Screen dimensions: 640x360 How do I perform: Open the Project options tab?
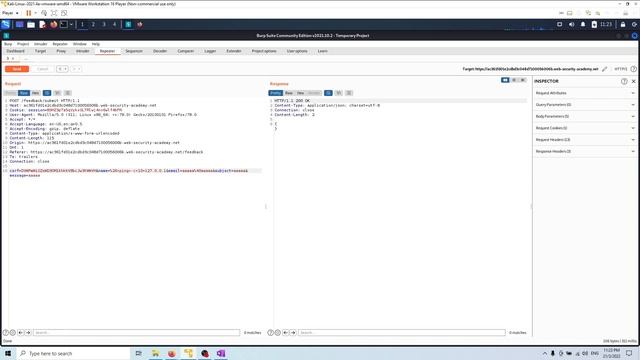point(264,51)
